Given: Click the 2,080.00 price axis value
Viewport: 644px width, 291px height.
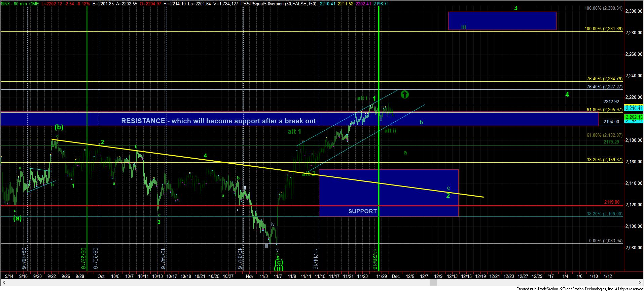Looking at the screenshot, I should (633, 248).
